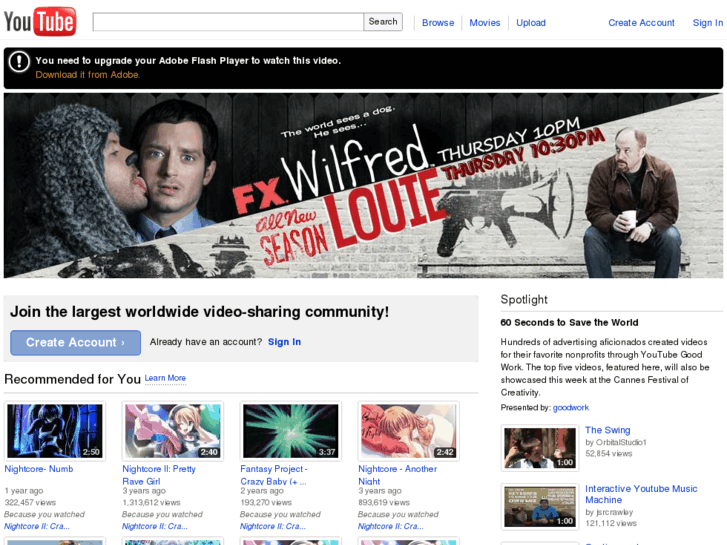
Task: Click into the search input field
Action: (228, 22)
